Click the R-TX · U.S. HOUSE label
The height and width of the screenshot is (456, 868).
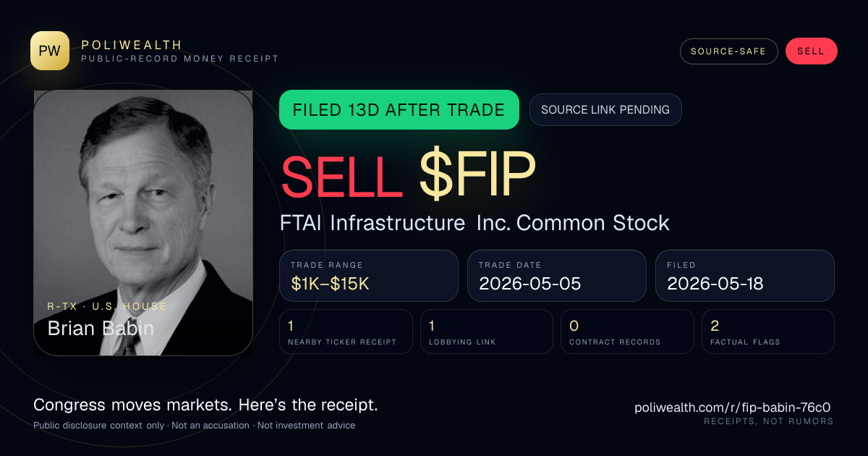[x=107, y=306]
